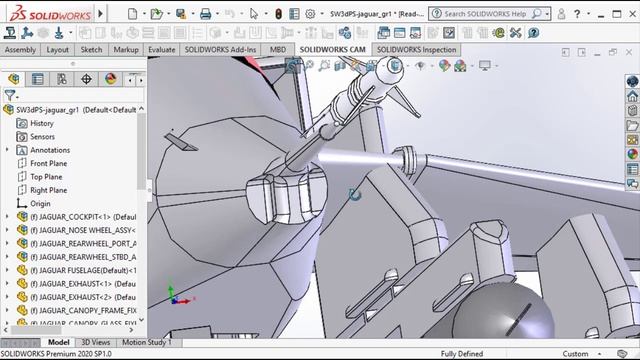
Task: Toggle Hide/Show Items eye icon
Action: point(420,65)
